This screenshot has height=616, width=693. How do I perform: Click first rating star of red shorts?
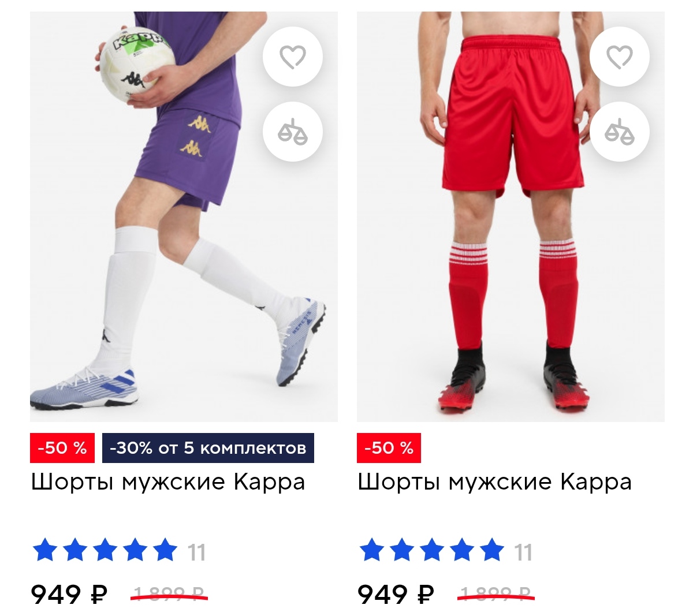coord(372,550)
